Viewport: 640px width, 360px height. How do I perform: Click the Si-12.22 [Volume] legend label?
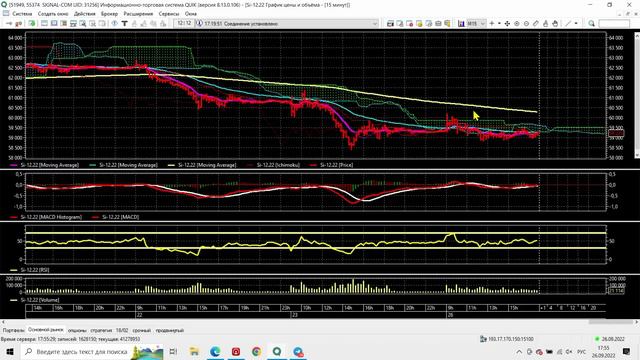40,300
